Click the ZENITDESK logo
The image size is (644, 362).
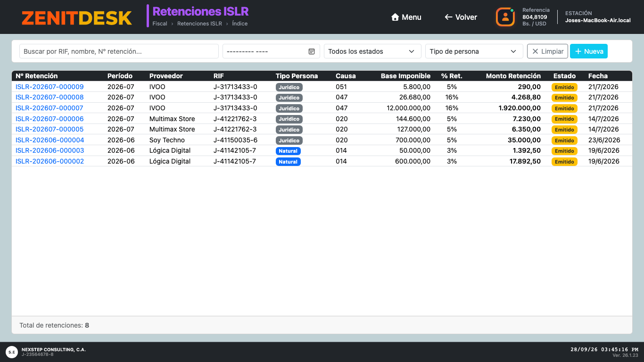(77, 18)
